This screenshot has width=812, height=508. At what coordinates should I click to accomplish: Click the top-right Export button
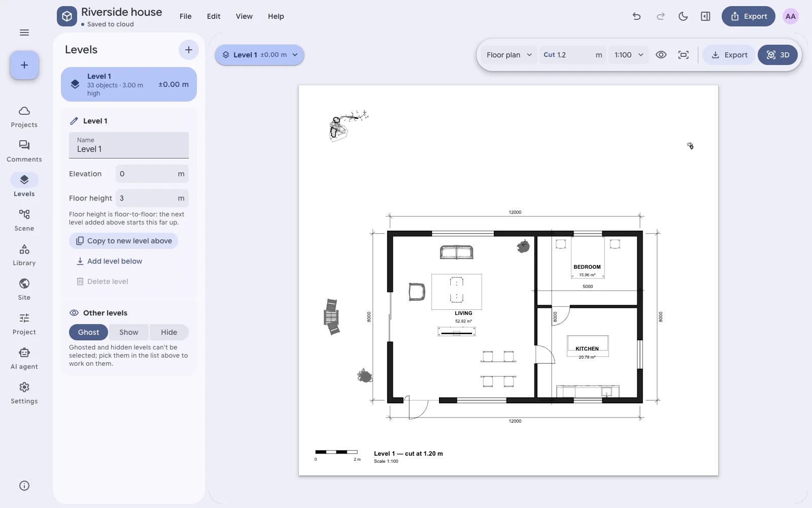749,16
